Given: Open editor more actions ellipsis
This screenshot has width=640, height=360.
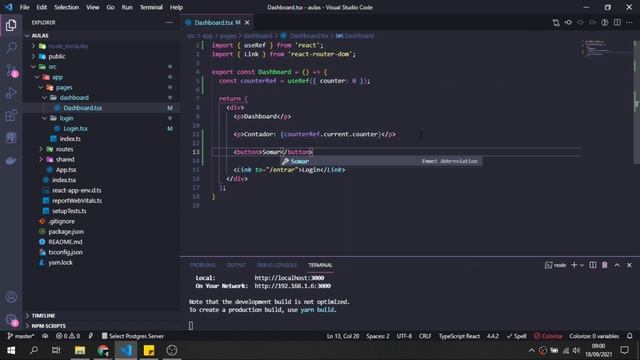Looking at the screenshot, I should 629,22.
